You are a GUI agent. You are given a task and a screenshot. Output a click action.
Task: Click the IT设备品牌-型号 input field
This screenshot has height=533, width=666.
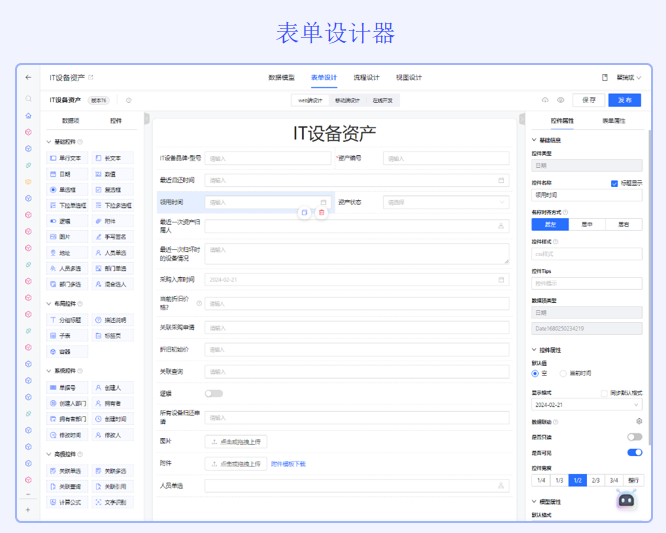click(x=267, y=158)
